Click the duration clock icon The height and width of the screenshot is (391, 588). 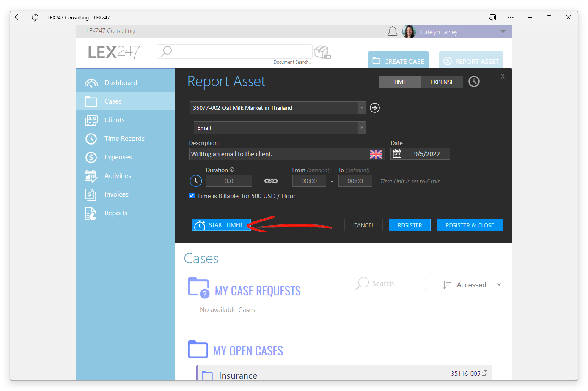pos(196,181)
